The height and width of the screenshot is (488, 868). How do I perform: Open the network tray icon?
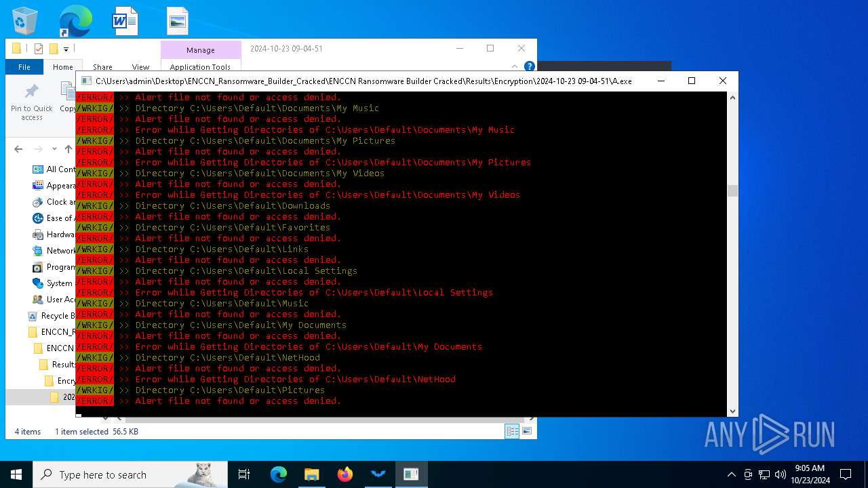point(764,474)
